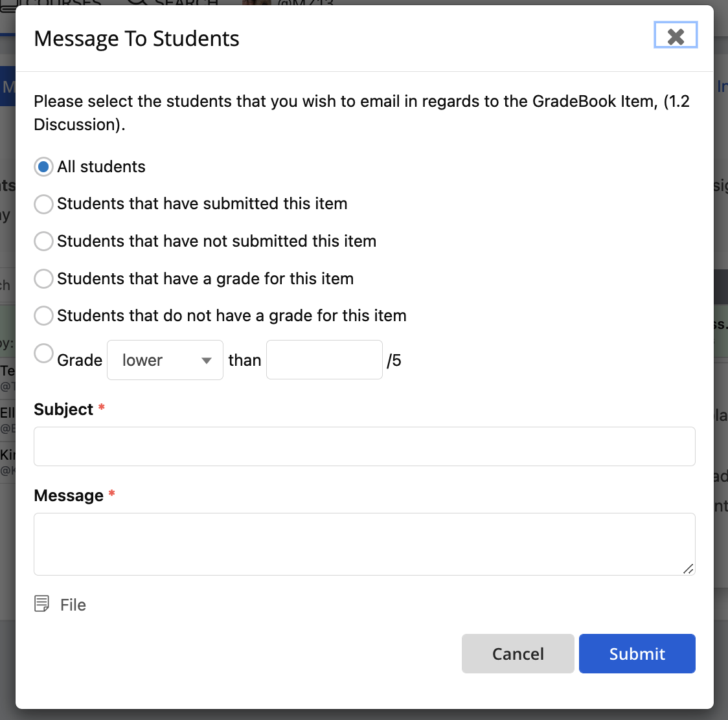Click the All students label text

point(101,166)
